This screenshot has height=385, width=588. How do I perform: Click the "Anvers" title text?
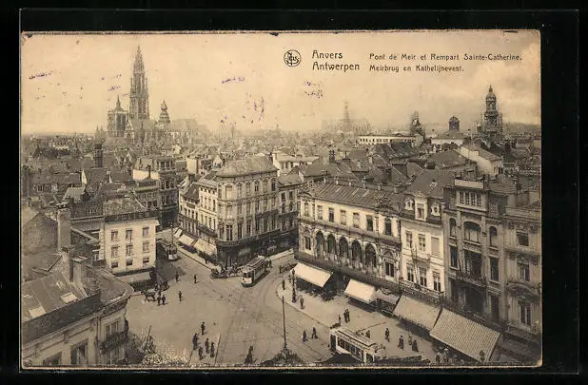point(326,55)
